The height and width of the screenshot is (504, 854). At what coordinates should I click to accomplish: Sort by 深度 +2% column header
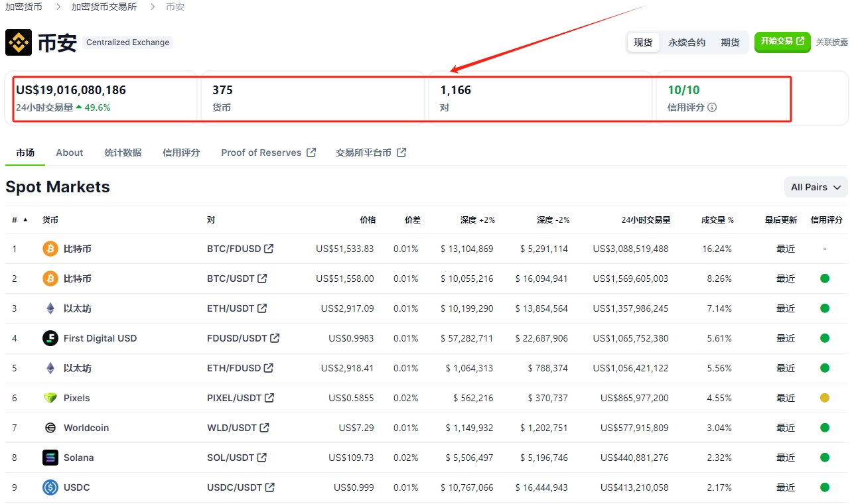(x=478, y=220)
